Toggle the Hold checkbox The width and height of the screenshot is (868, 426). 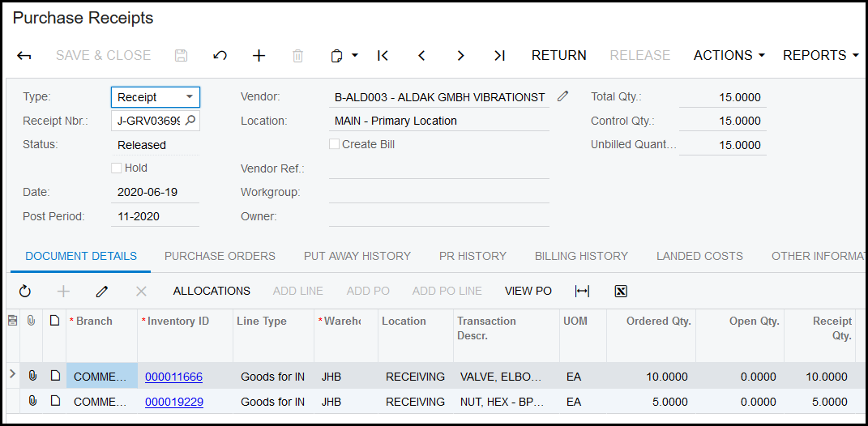pyautogui.click(x=117, y=168)
